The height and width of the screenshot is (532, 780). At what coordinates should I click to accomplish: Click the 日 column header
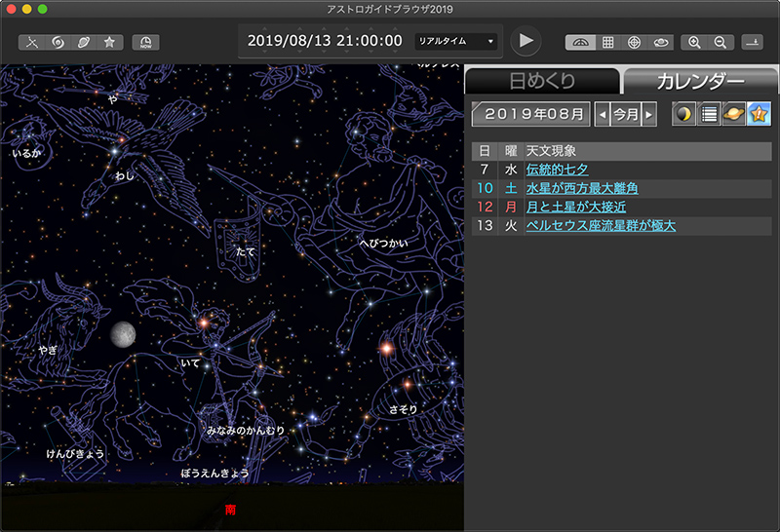point(485,151)
